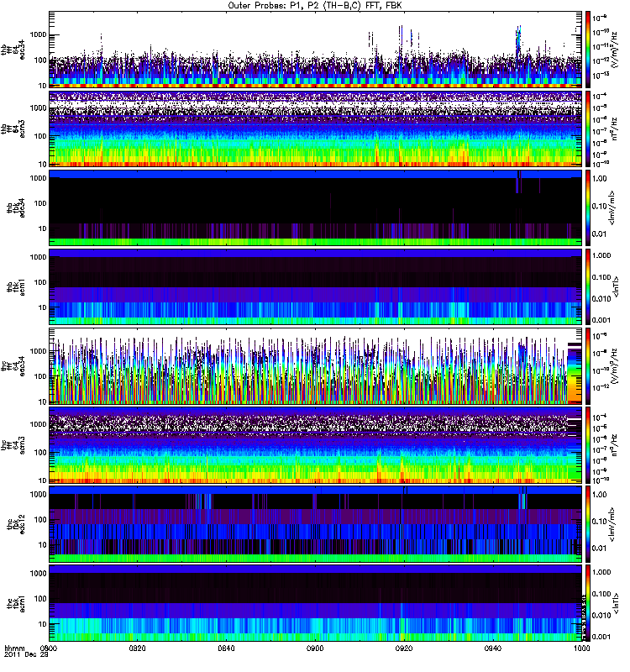Click inside the spiky fifth spectrogram panel
630x672 pixels.
[316, 365]
